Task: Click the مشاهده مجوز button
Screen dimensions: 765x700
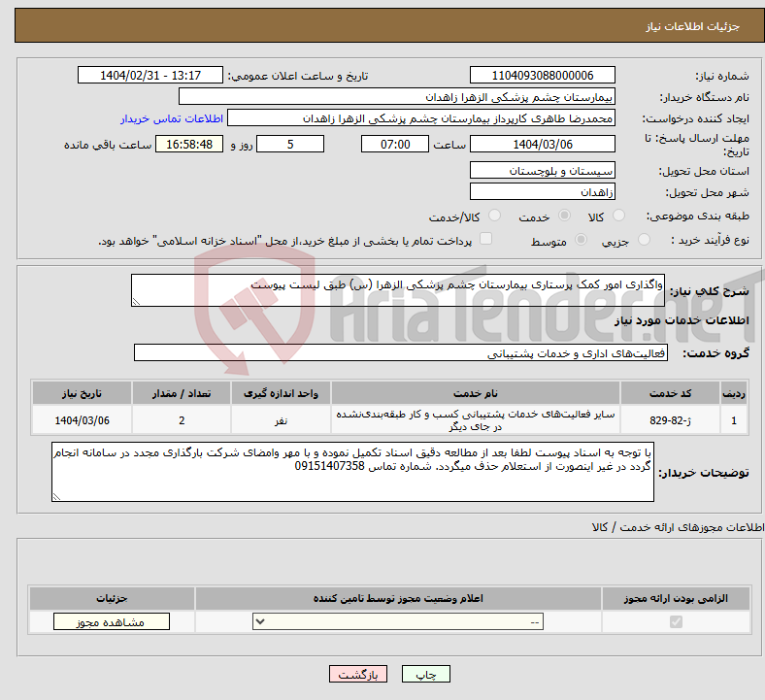Action: pyautogui.click(x=112, y=622)
